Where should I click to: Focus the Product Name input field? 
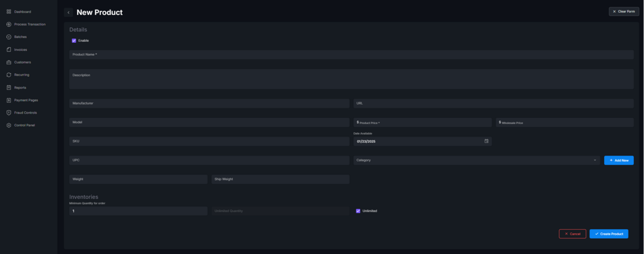pos(351,55)
